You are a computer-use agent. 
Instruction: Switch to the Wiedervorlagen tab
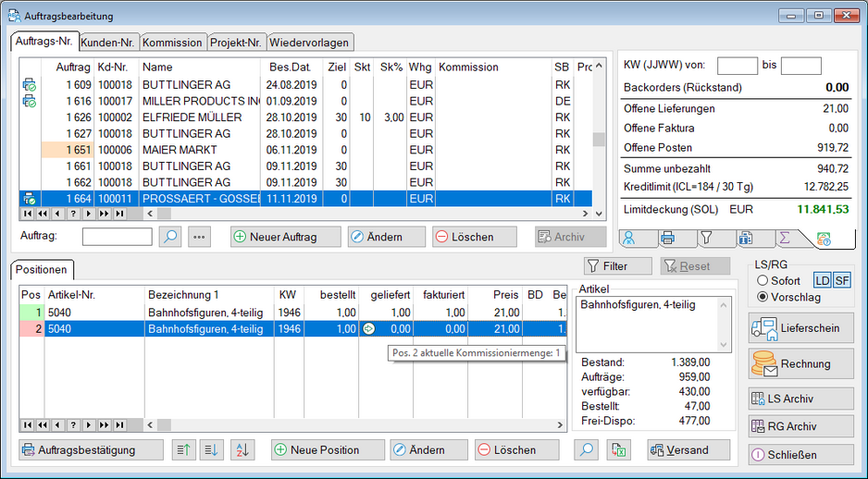310,43
